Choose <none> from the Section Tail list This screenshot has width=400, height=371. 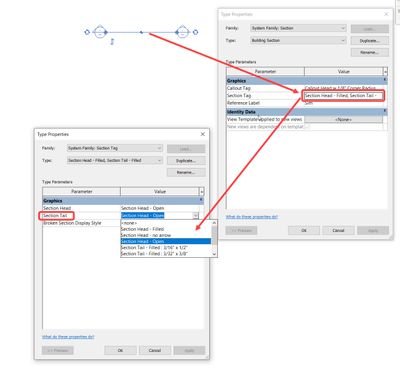tap(166, 223)
